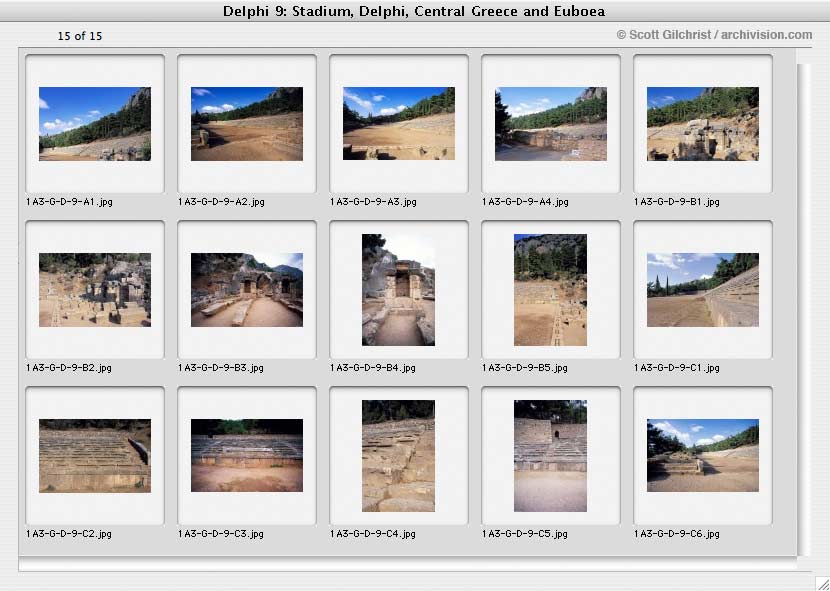Click the filename label 1A3-G-D-9-B1.jpg
Image resolution: width=830 pixels, height=591 pixels.
(677, 202)
